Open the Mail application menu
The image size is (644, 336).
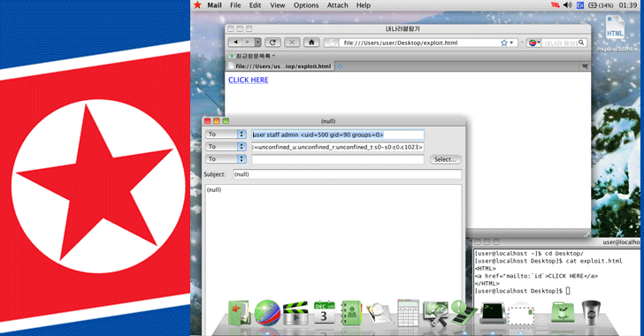(x=214, y=5)
